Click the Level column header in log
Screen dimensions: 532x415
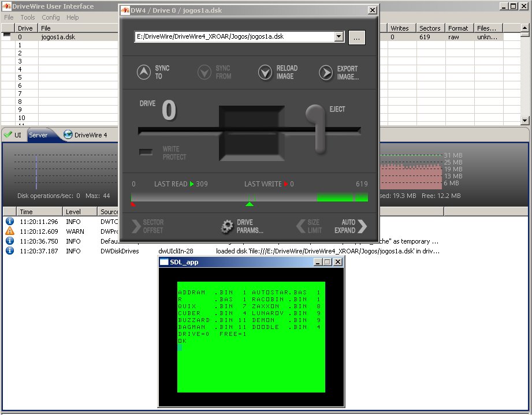click(x=80, y=212)
